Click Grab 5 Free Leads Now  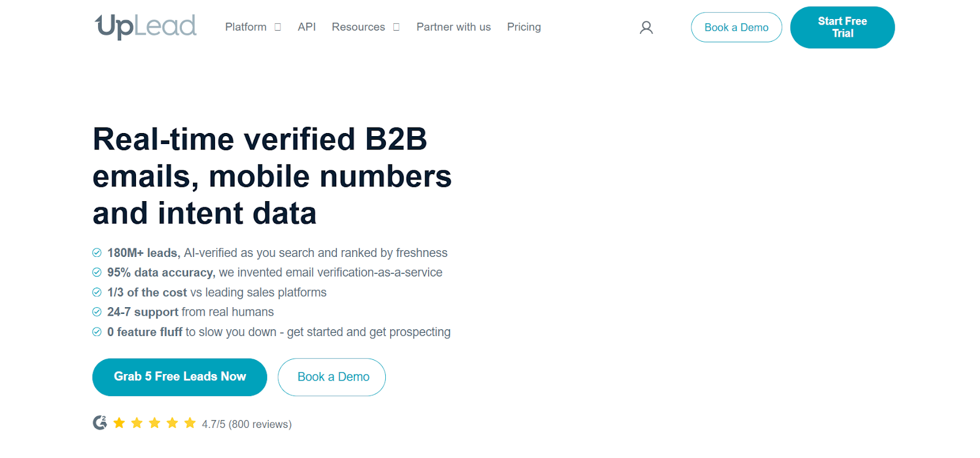(x=179, y=377)
